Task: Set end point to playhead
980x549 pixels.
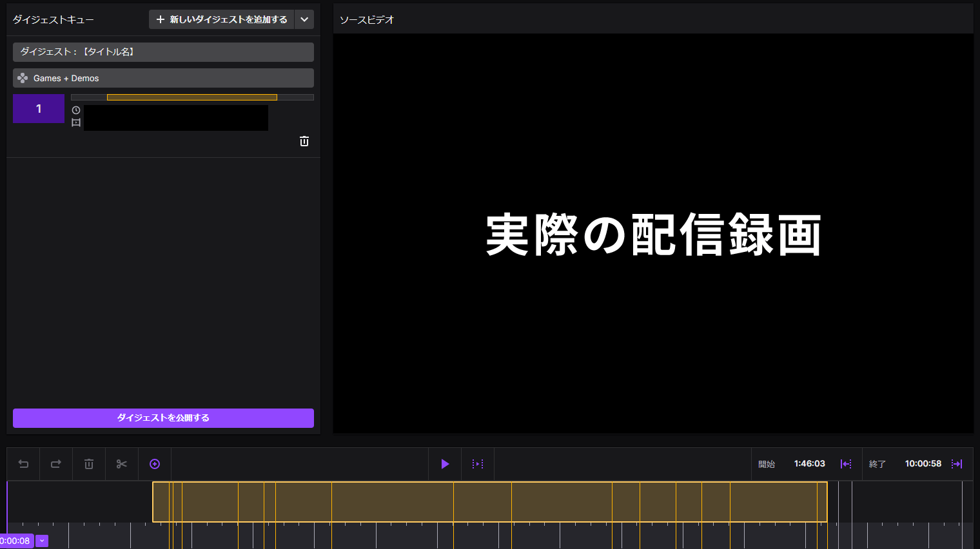Action: click(957, 464)
